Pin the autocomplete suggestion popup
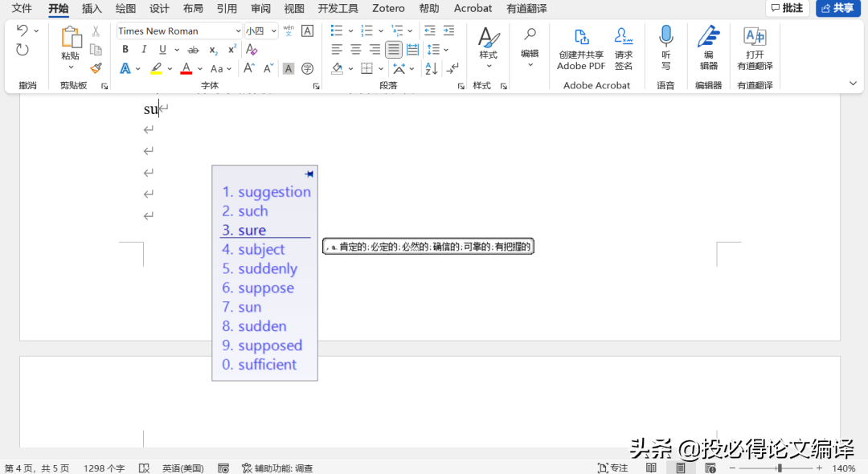 pos(309,174)
